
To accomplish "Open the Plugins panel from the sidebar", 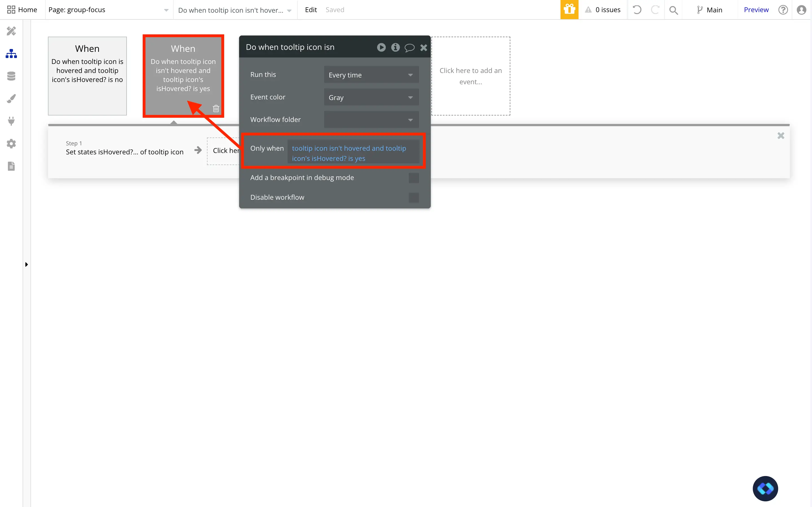I will coord(11,121).
